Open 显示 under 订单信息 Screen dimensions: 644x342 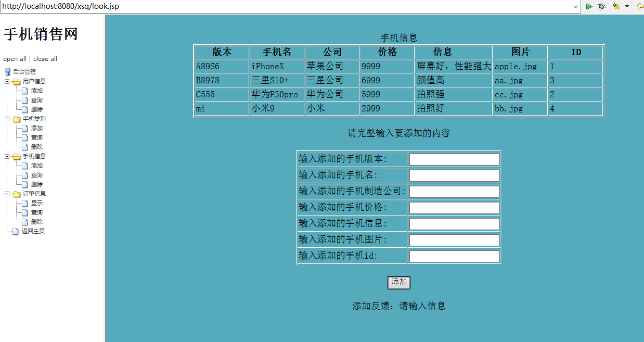point(37,203)
